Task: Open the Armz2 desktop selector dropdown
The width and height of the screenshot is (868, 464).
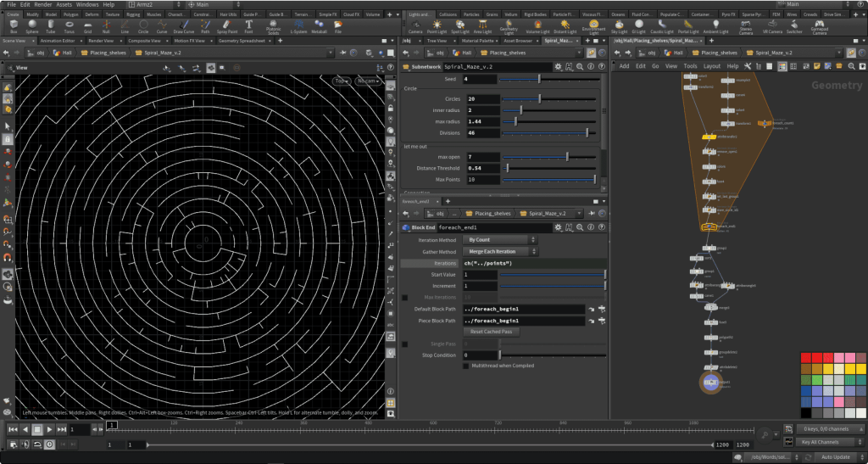Action: point(154,4)
